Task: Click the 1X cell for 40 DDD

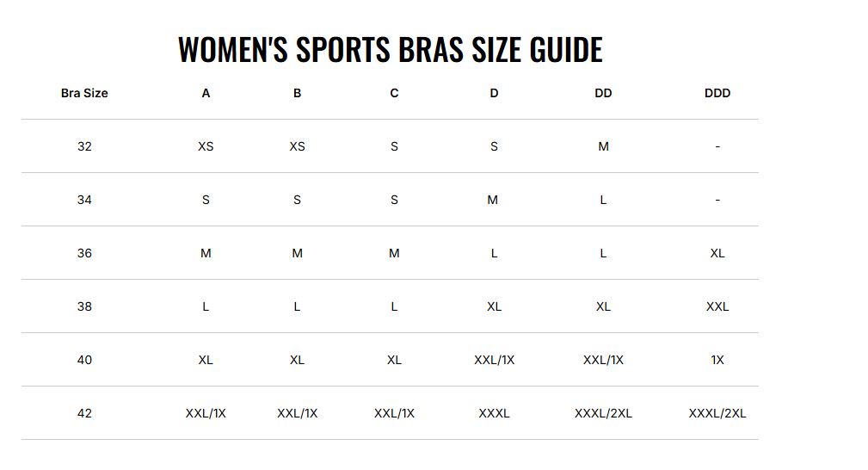Action: 717,360
